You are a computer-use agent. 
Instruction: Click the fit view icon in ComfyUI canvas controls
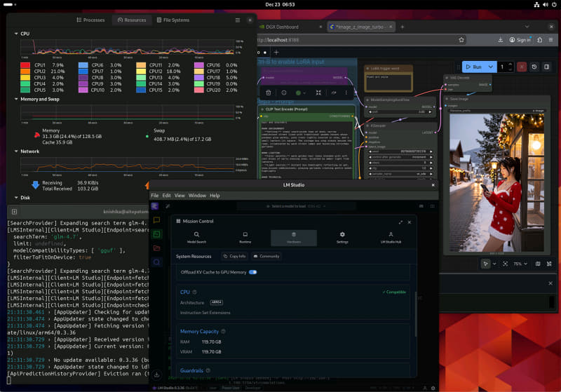tap(505, 264)
